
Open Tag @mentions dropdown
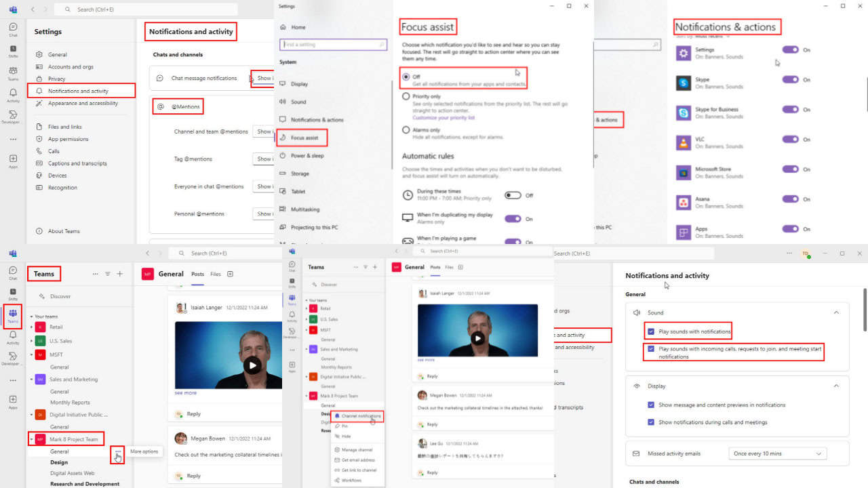tap(263, 159)
